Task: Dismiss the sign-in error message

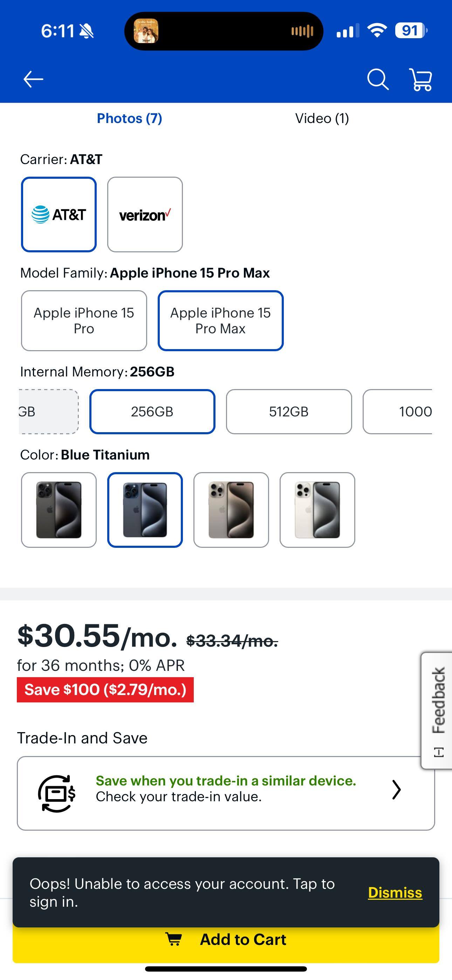Action: click(395, 892)
